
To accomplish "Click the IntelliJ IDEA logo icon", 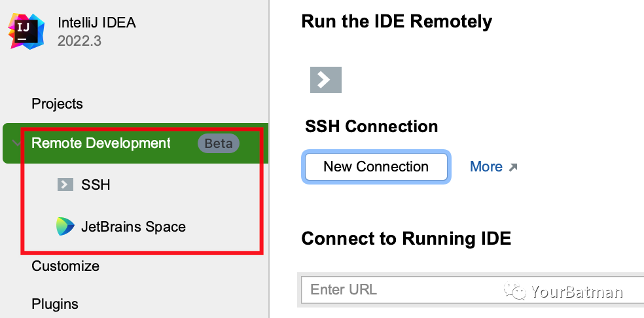I will (27, 31).
